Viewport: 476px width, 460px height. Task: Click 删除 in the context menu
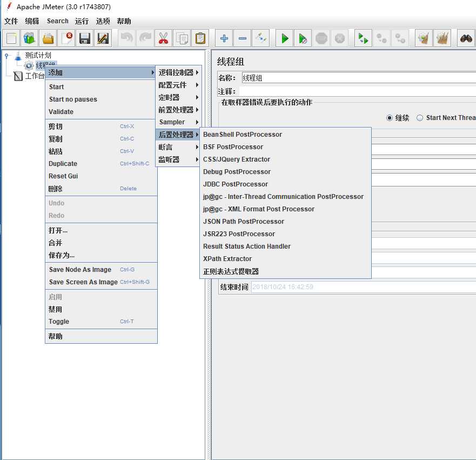pos(101,189)
